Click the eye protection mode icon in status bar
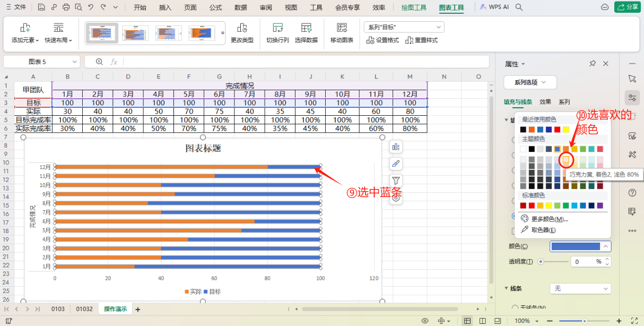Viewport: 644px width, 326px height. 424,321
